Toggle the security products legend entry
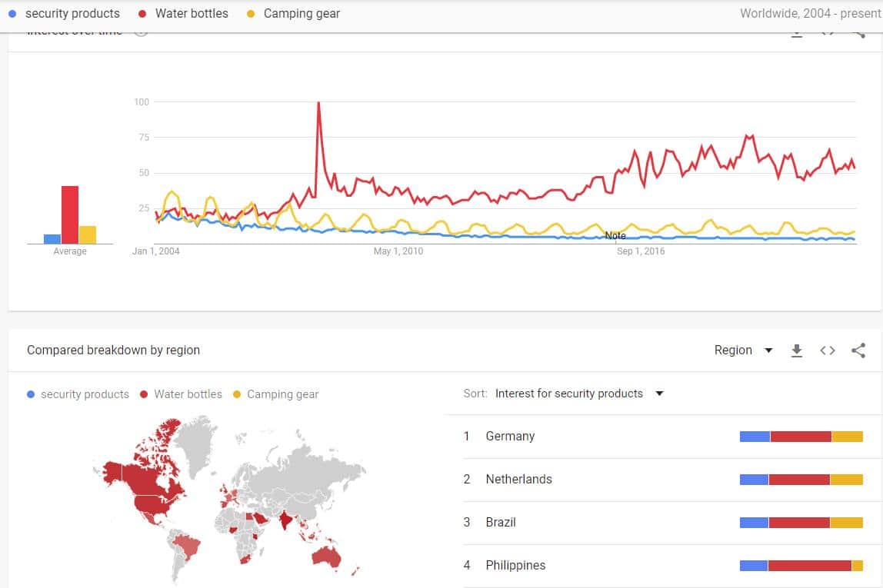Screen dimensions: 883x588 pos(76,394)
